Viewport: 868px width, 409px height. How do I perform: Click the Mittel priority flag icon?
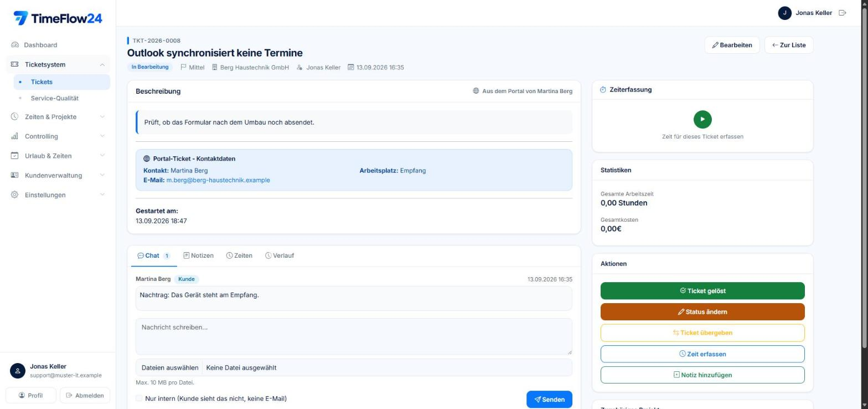[183, 67]
